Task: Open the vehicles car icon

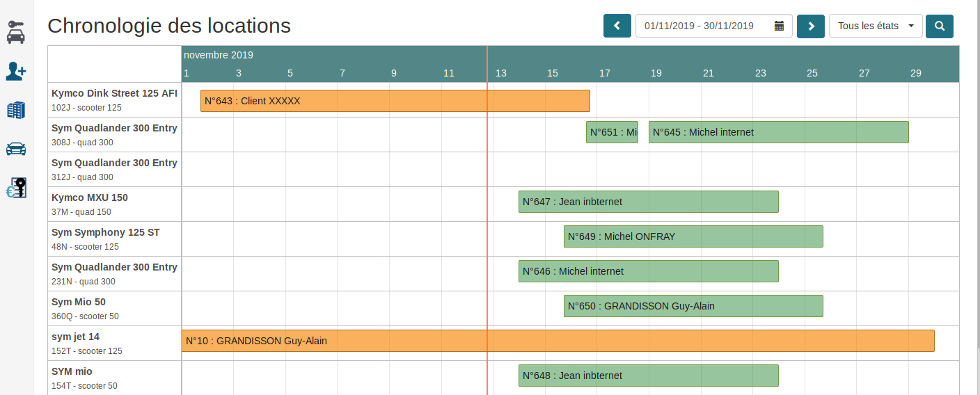Action: 16,149
